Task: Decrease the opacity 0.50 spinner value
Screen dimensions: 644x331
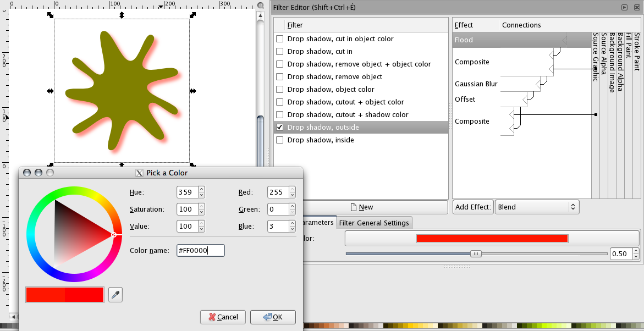Action: pyautogui.click(x=636, y=257)
